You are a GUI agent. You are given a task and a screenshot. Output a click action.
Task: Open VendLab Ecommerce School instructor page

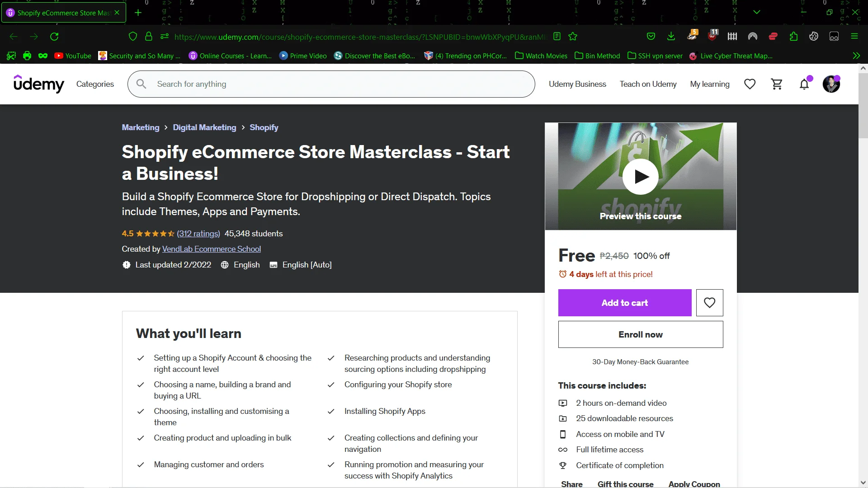point(212,249)
